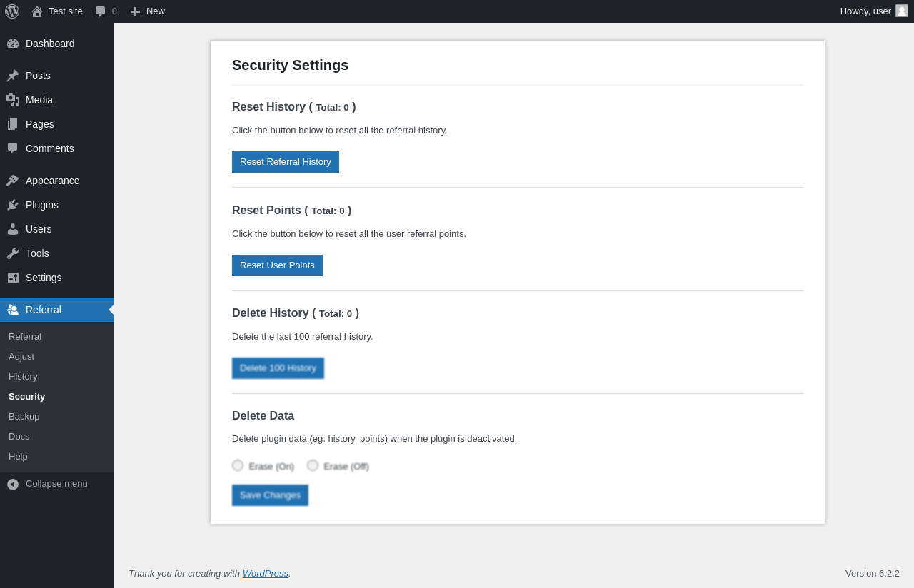
Task: Open the comments bubble in admin bar
Action: [x=101, y=11]
